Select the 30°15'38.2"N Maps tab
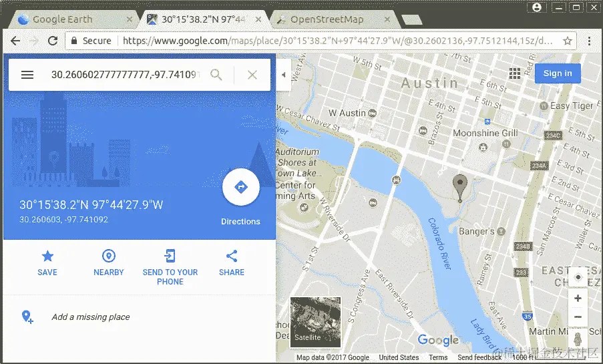 (x=203, y=19)
